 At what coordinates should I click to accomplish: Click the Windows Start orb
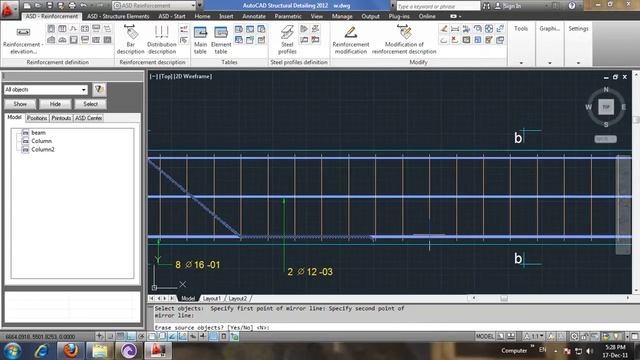click(x=12, y=350)
